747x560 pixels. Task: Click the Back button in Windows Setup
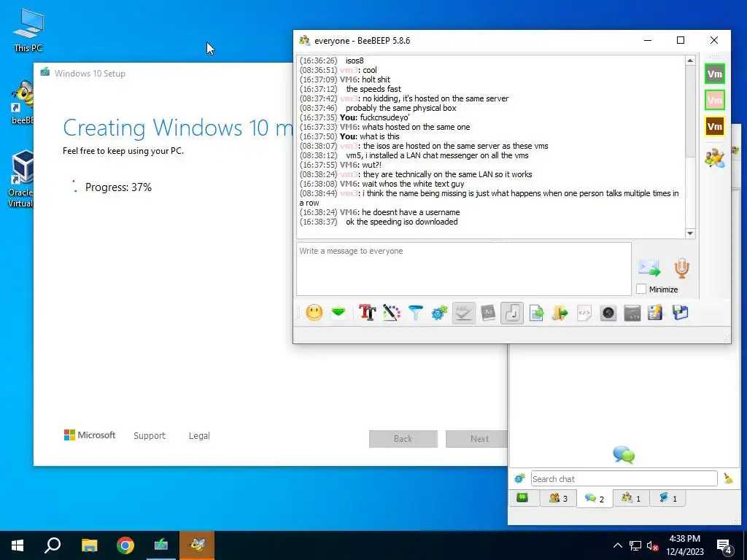click(403, 438)
